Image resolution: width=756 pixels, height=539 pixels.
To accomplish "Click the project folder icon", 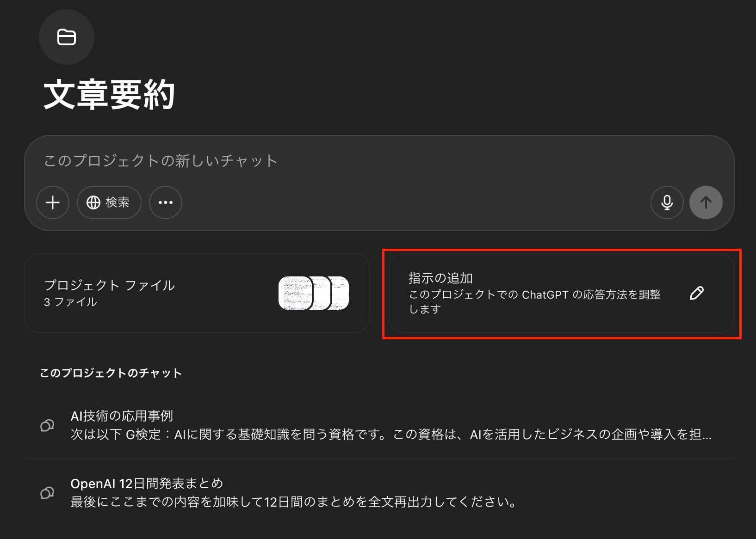I will 67,37.
